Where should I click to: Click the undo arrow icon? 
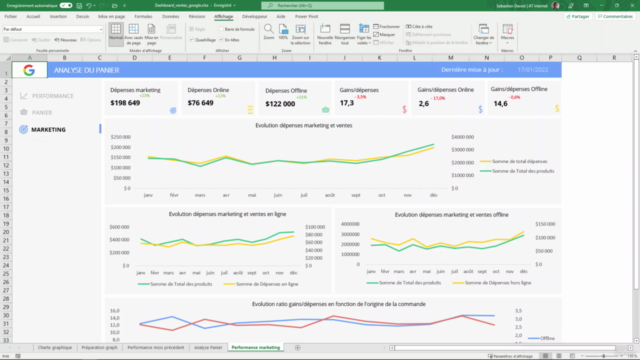coord(89,6)
